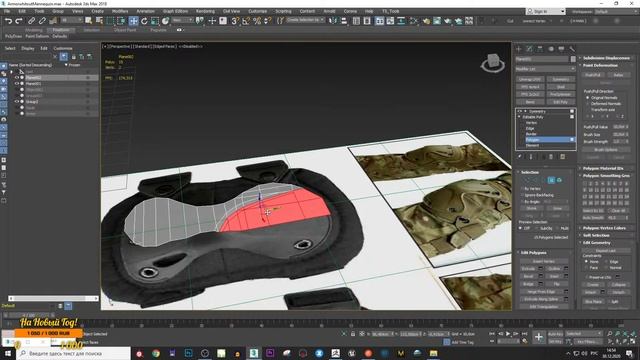Open the Animation menu
This screenshot has height=360, width=640.
click(145, 11)
